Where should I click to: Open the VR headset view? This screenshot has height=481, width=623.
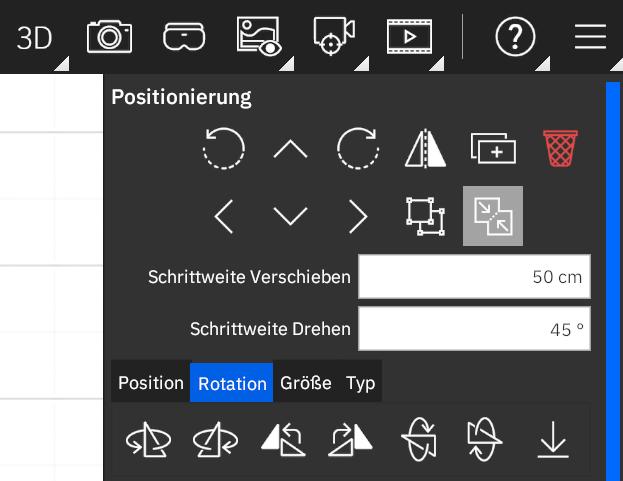coord(184,37)
